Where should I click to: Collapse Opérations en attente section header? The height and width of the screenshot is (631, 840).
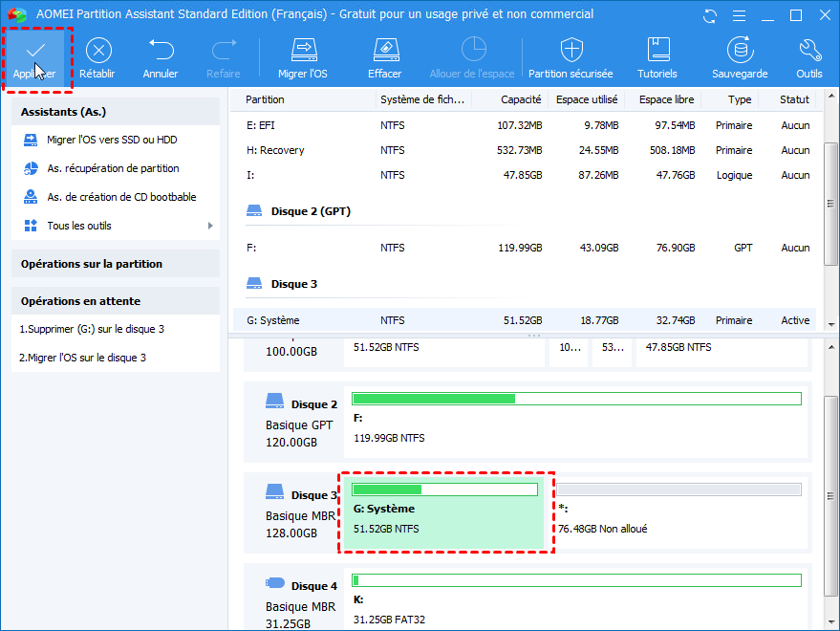click(116, 301)
